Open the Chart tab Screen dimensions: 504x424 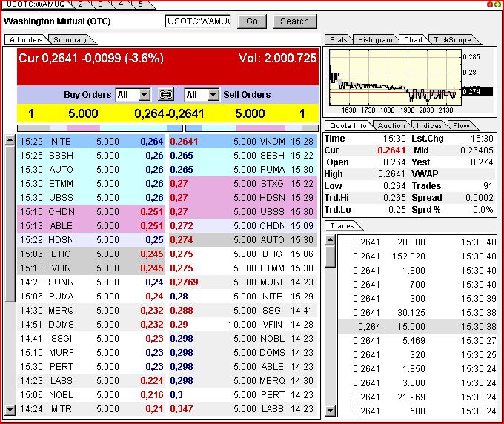coord(414,39)
